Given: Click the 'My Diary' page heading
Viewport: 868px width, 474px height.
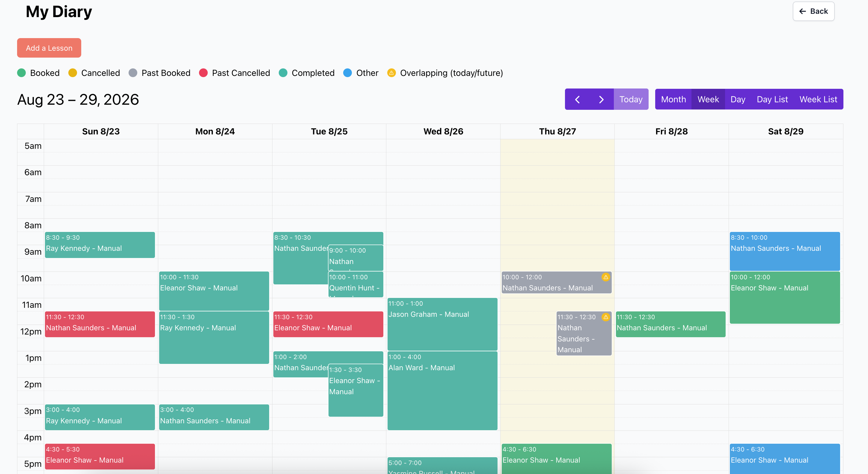Looking at the screenshot, I should (x=59, y=12).
